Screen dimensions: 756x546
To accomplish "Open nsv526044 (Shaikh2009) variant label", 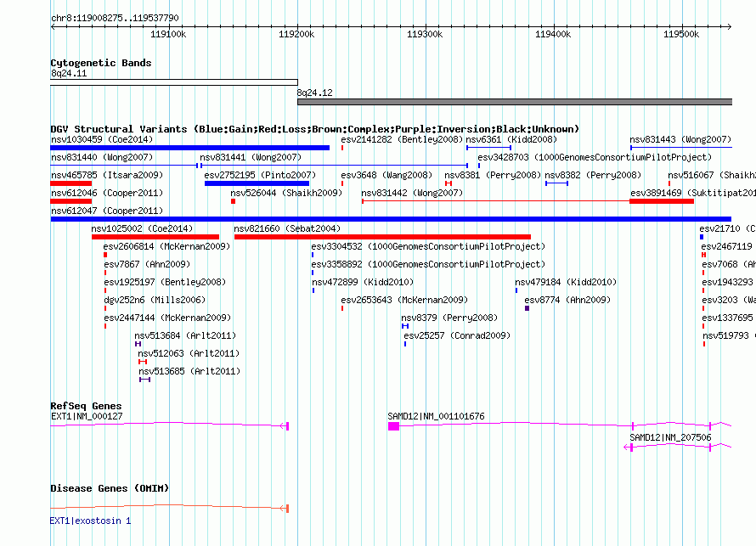I will (286, 193).
